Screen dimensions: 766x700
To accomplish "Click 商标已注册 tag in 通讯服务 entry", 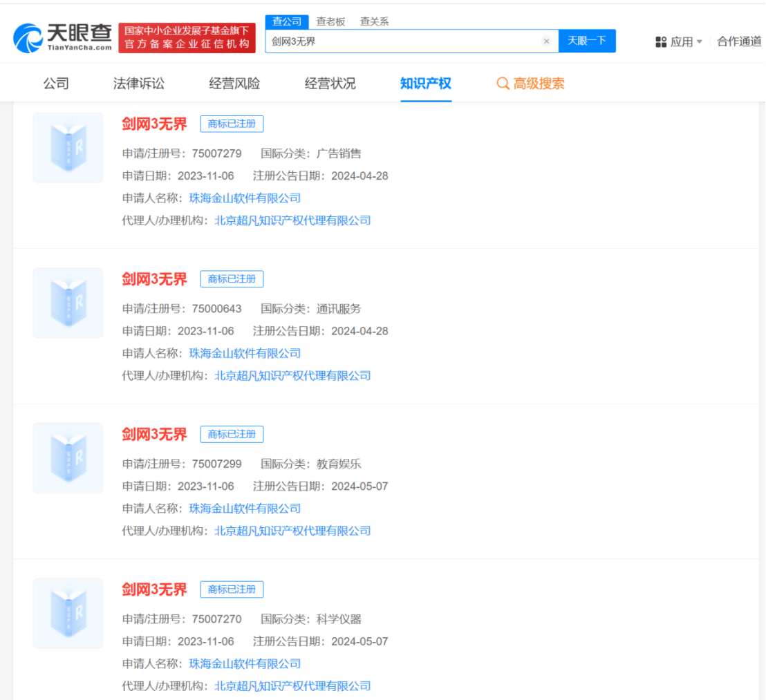I will tap(232, 279).
